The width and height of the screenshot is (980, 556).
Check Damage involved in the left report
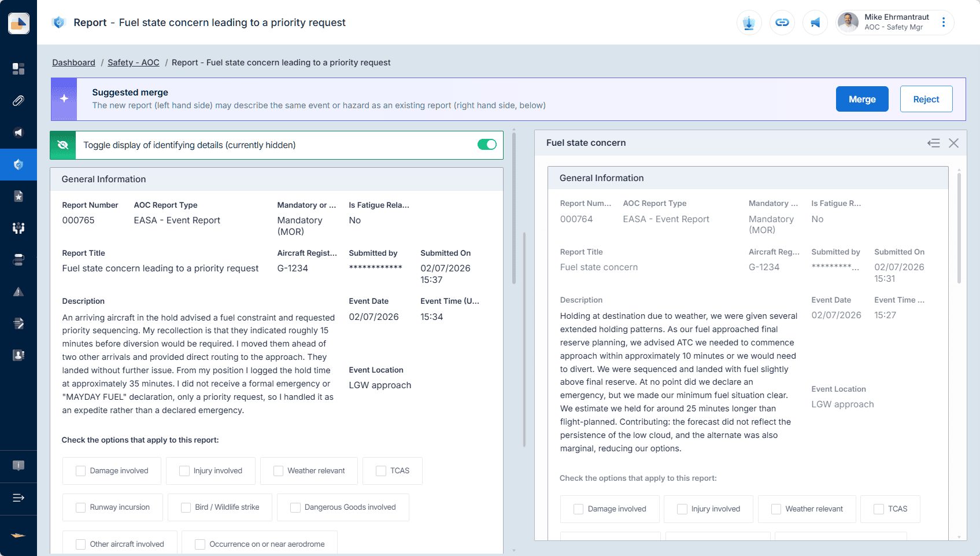(x=81, y=471)
